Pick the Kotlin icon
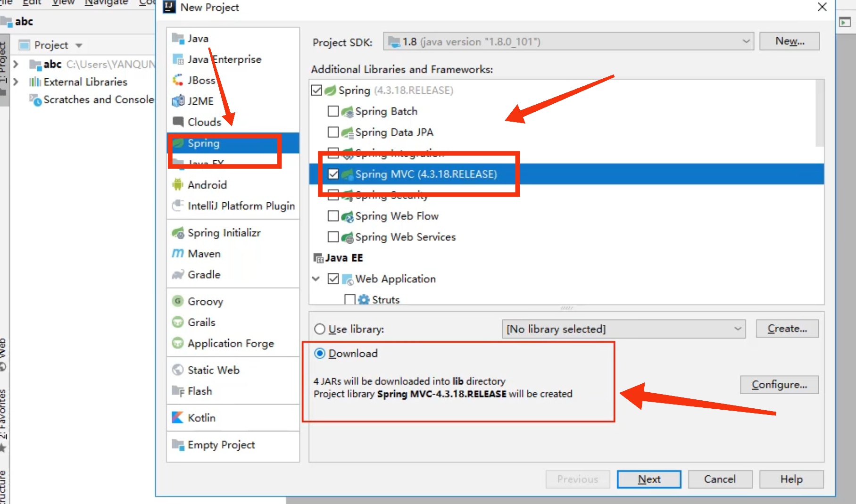 (x=178, y=418)
